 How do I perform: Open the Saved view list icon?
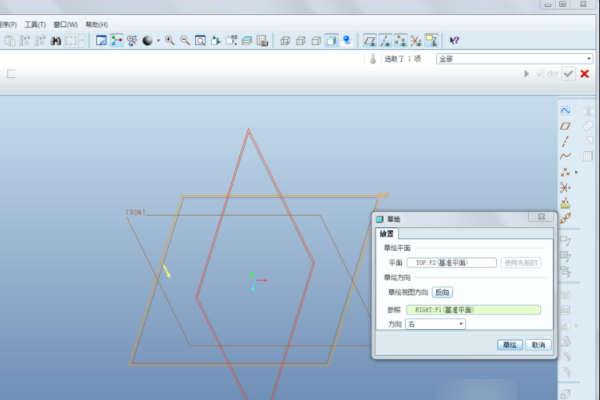coord(232,41)
